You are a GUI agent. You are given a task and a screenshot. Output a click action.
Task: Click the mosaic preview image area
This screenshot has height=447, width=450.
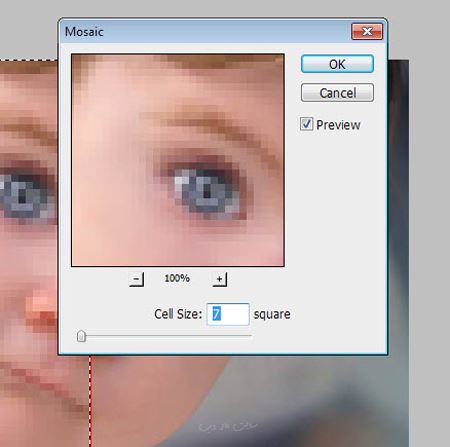pos(178,160)
